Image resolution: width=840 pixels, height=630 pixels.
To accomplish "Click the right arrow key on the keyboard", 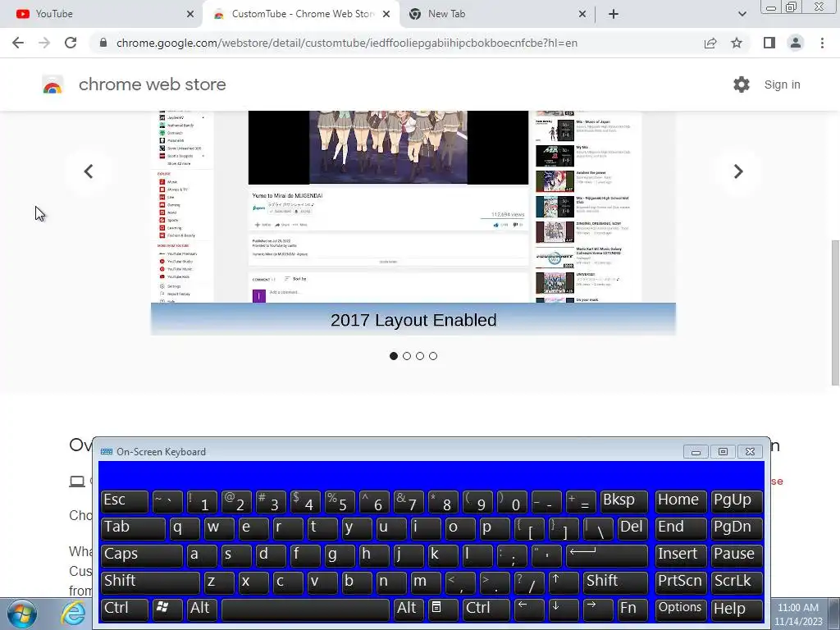I will pyautogui.click(x=598, y=609).
